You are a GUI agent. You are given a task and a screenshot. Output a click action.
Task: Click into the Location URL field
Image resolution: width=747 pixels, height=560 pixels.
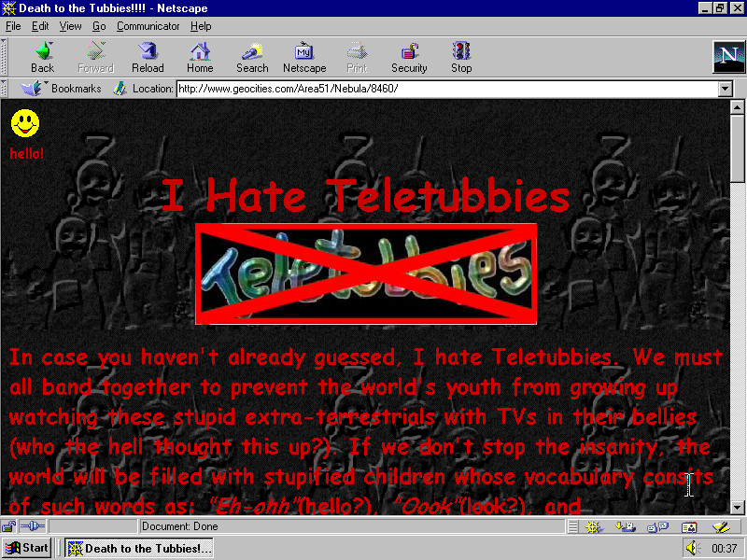[447, 89]
